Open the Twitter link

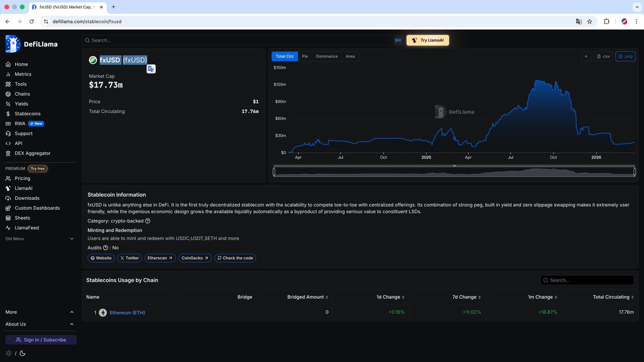(x=129, y=258)
